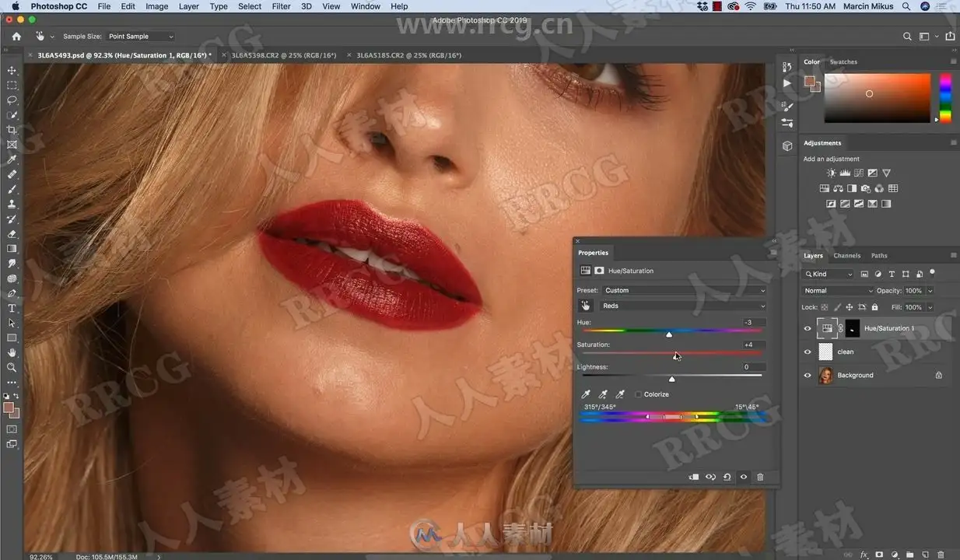Click the Add to Sample eyedropper

pos(603,394)
